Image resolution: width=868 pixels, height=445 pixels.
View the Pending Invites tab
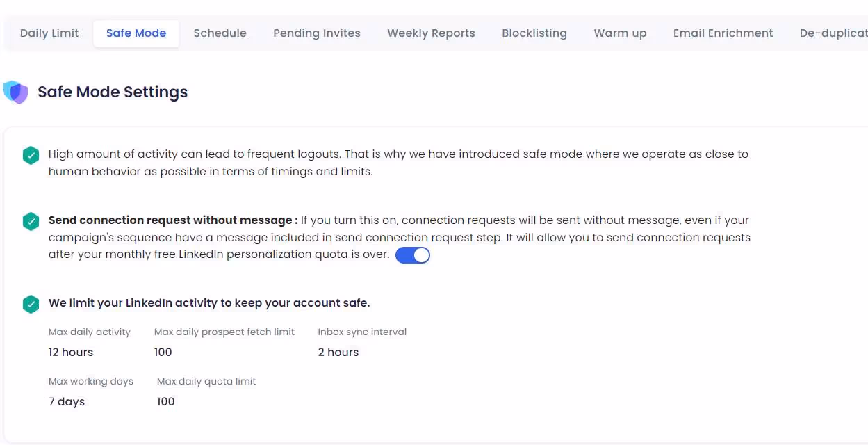317,33
